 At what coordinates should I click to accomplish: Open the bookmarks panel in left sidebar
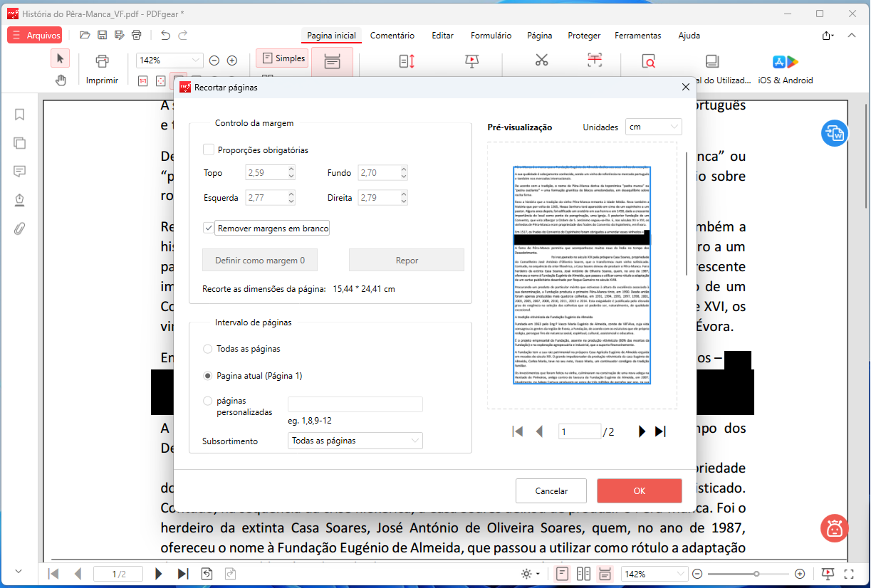tap(20, 115)
